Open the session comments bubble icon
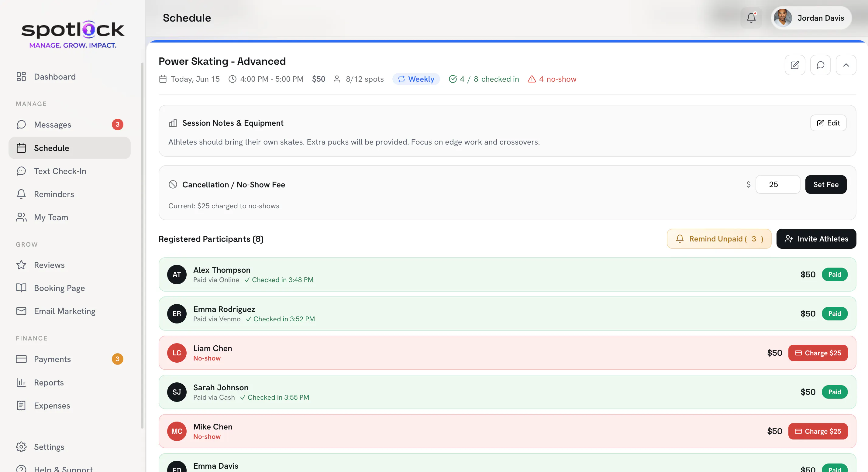The image size is (868, 472). 820,65
